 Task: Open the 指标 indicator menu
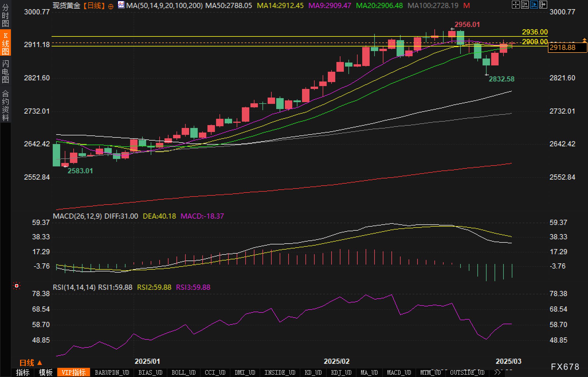[23, 372]
